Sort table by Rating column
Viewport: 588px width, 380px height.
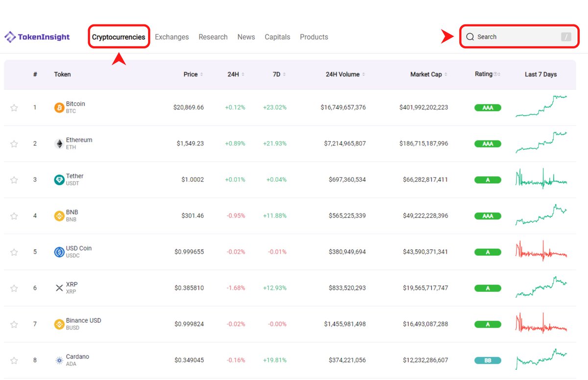(488, 74)
